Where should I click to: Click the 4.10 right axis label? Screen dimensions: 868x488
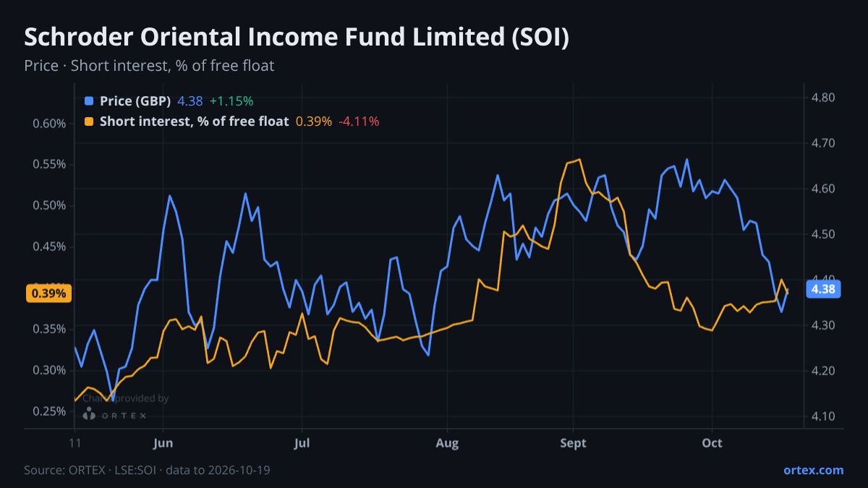[x=823, y=416]
